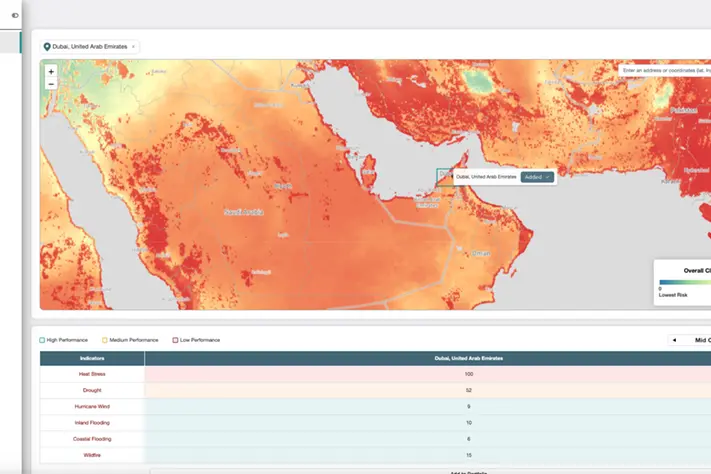
Task: Select the Hurricane Wind indicator
Action: click(x=92, y=407)
